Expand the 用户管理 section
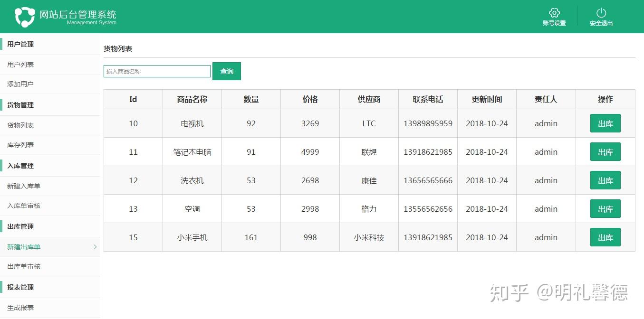The height and width of the screenshot is (319, 644). [x=21, y=44]
